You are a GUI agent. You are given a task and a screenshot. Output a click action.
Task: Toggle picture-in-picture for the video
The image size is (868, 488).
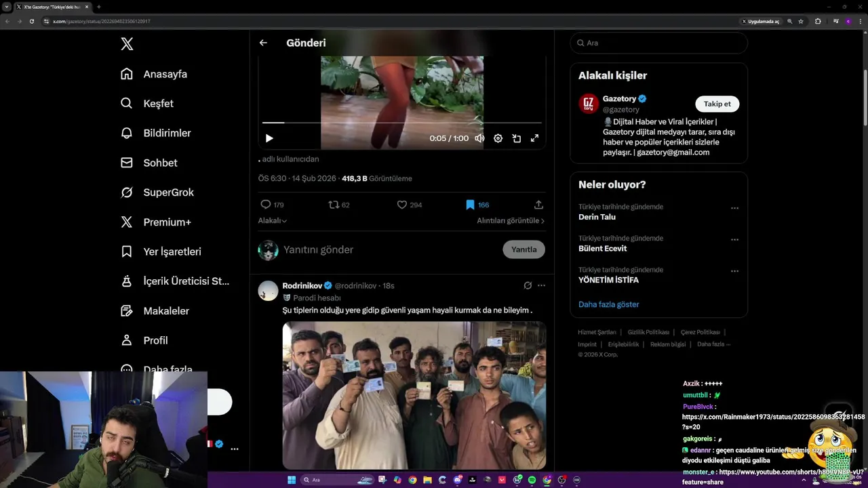pyautogui.click(x=516, y=138)
